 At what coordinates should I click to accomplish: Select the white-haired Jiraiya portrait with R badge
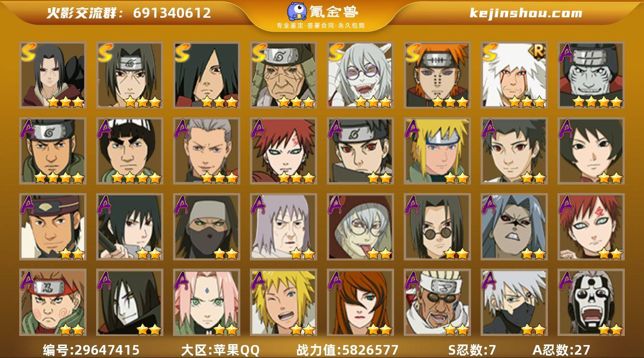[x=514, y=75]
